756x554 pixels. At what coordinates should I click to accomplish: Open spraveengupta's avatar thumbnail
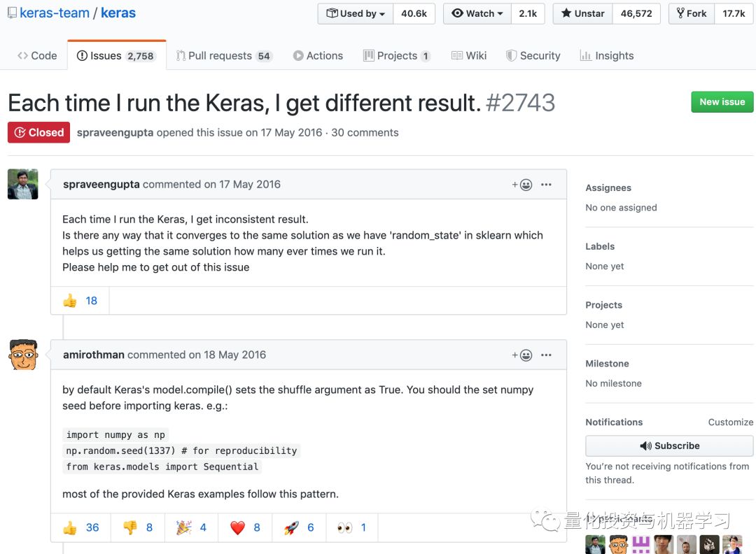pos(22,184)
